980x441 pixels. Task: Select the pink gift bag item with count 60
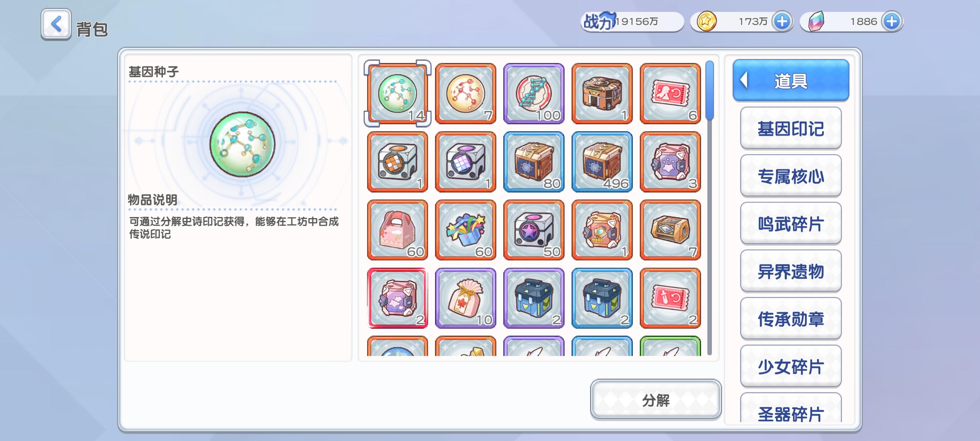[397, 230]
